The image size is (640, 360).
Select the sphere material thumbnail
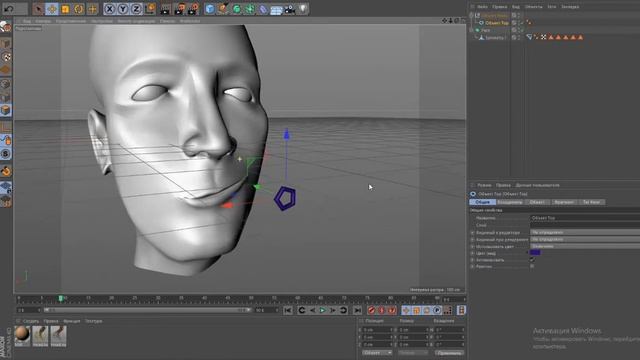22,336
